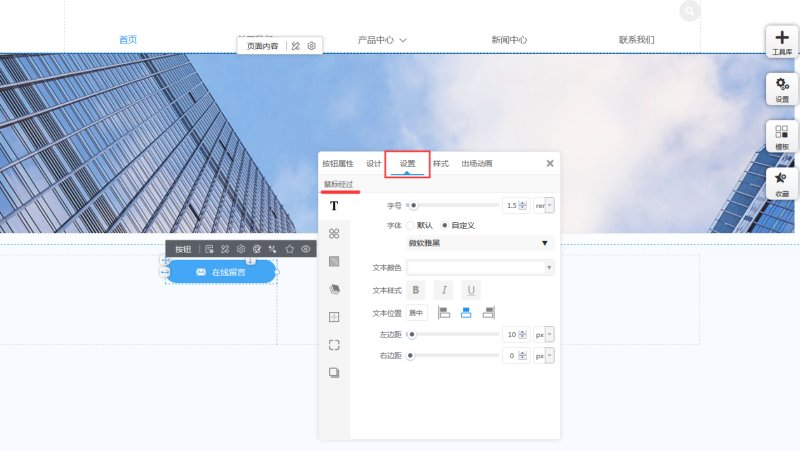Toggle visibility eye icon on button toolbar
This screenshot has height=450, width=800.
click(305, 249)
